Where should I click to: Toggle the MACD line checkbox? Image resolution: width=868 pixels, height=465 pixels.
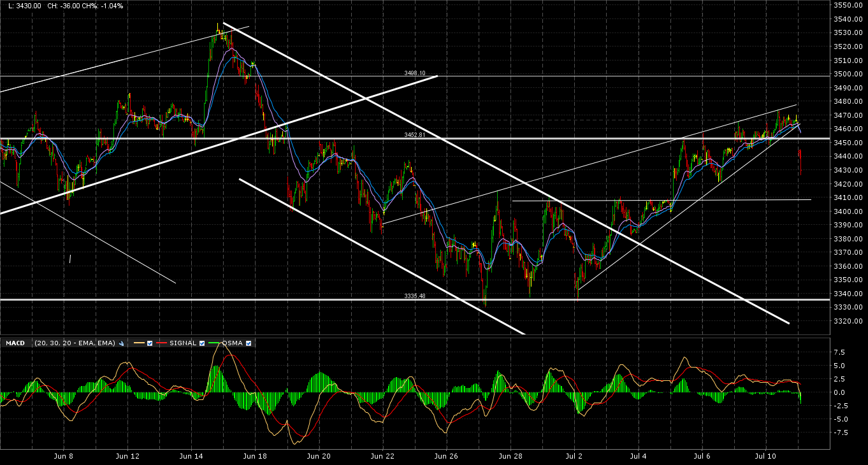pos(149,343)
